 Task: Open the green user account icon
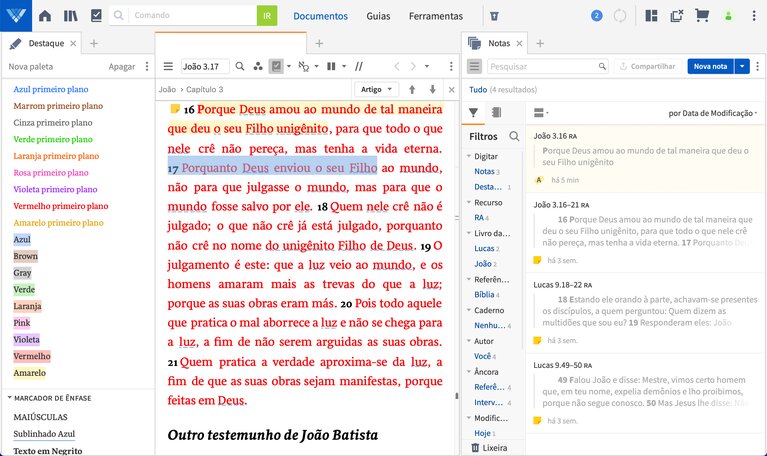tap(728, 16)
